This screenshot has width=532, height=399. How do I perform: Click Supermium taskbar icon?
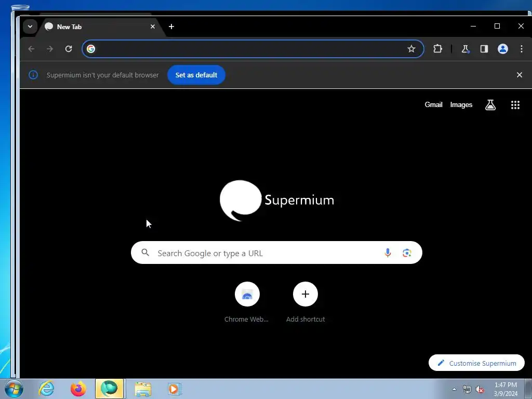pos(109,389)
